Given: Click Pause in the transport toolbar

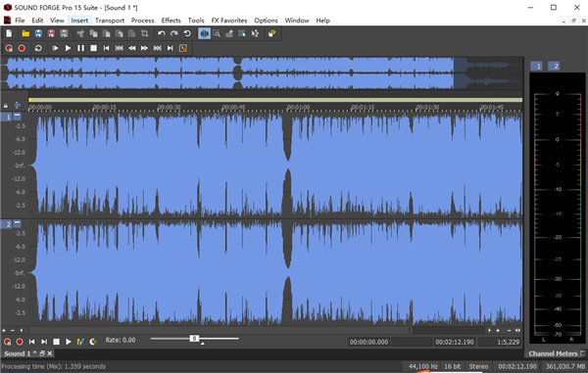Looking at the screenshot, I should coord(80,48).
